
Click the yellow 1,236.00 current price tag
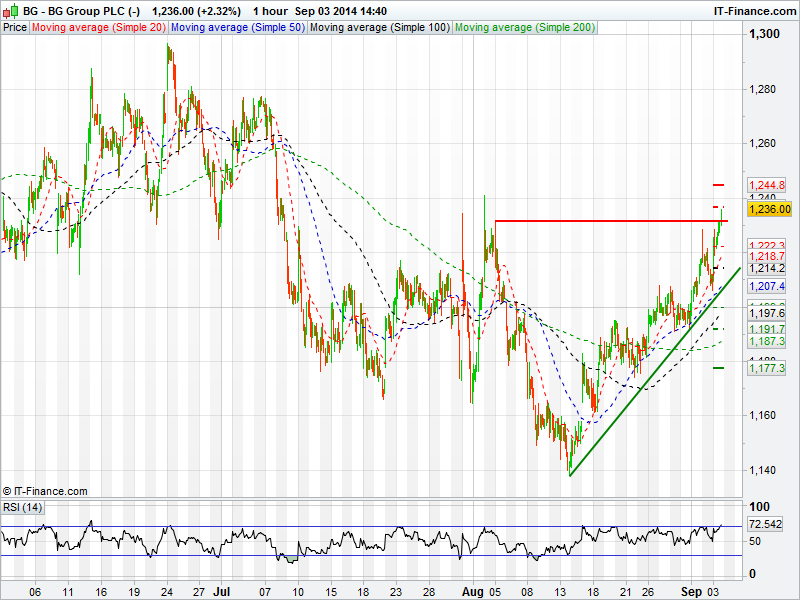click(x=770, y=209)
